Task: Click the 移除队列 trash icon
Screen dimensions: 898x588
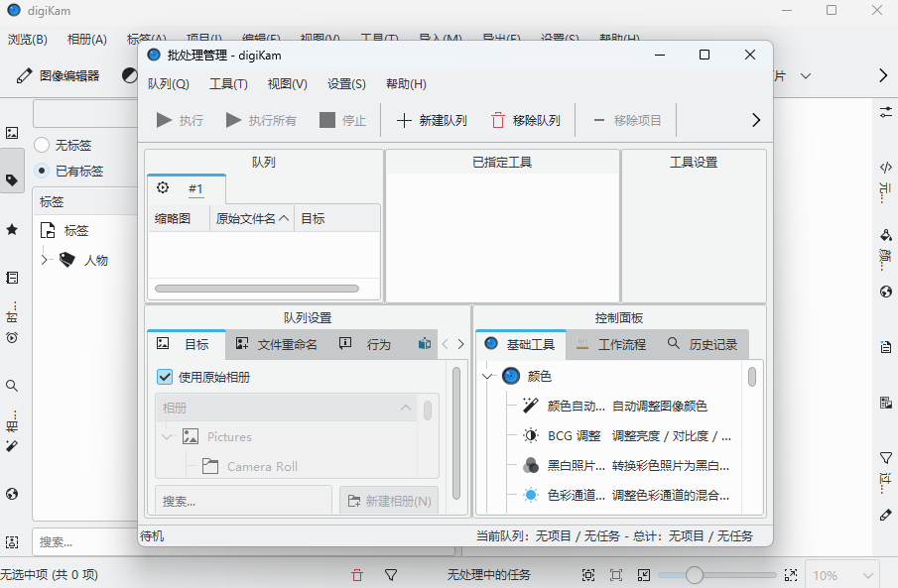Action: (498, 120)
